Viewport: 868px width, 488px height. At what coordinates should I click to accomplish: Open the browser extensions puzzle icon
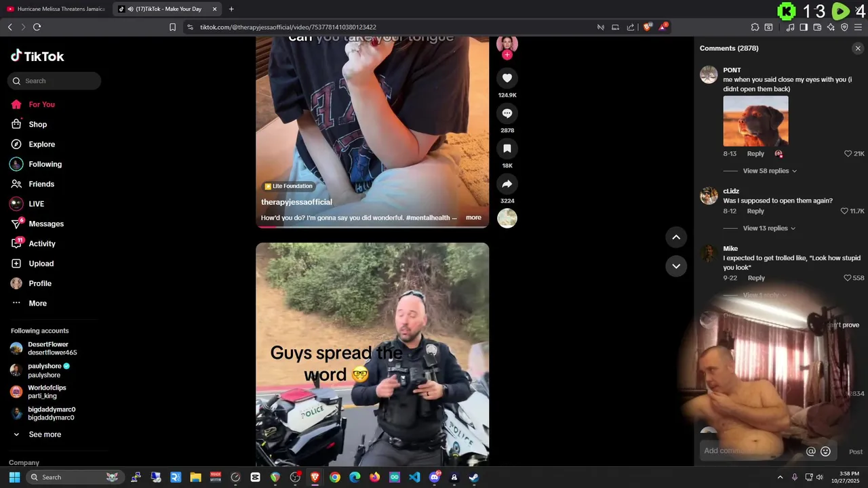tap(755, 27)
